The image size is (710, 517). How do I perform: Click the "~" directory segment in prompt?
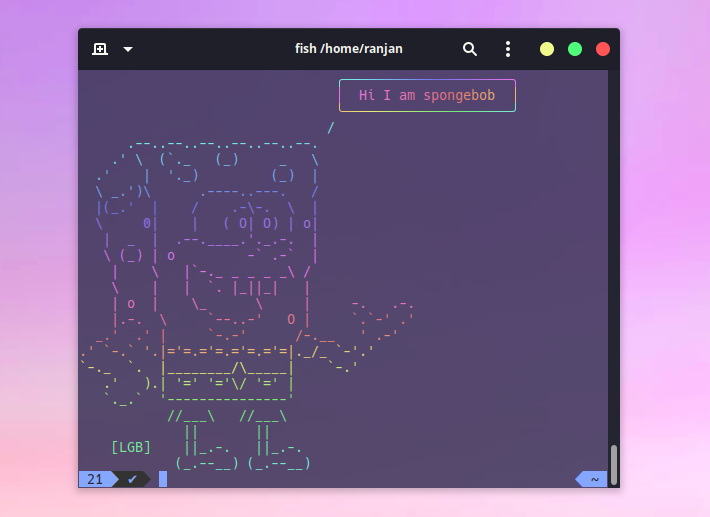click(x=593, y=479)
